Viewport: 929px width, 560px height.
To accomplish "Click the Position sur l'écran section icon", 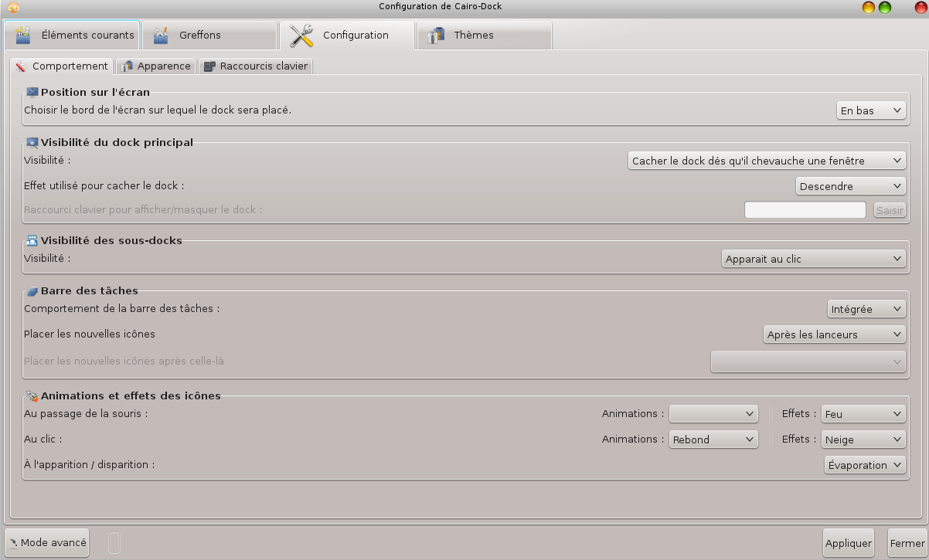I will (32, 92).
